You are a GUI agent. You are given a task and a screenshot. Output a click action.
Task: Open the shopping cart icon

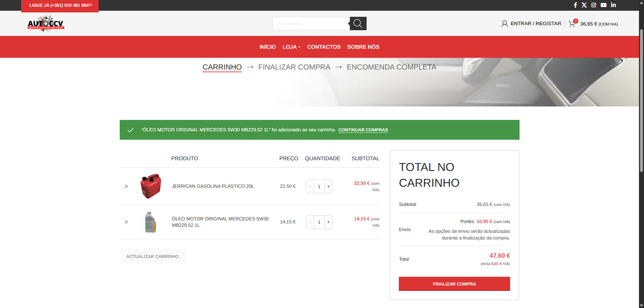pyautogui.click(x=572, y=24)
